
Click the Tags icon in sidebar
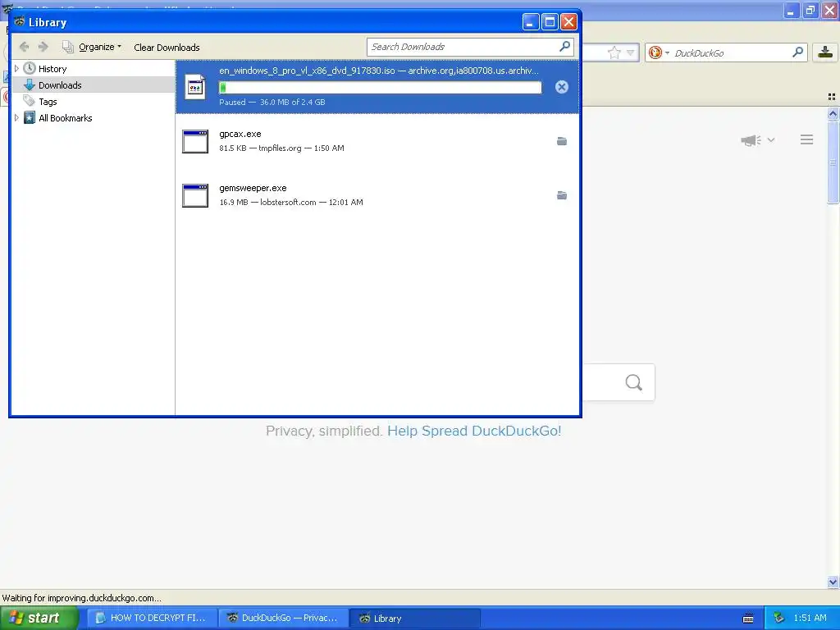(29, 101)
